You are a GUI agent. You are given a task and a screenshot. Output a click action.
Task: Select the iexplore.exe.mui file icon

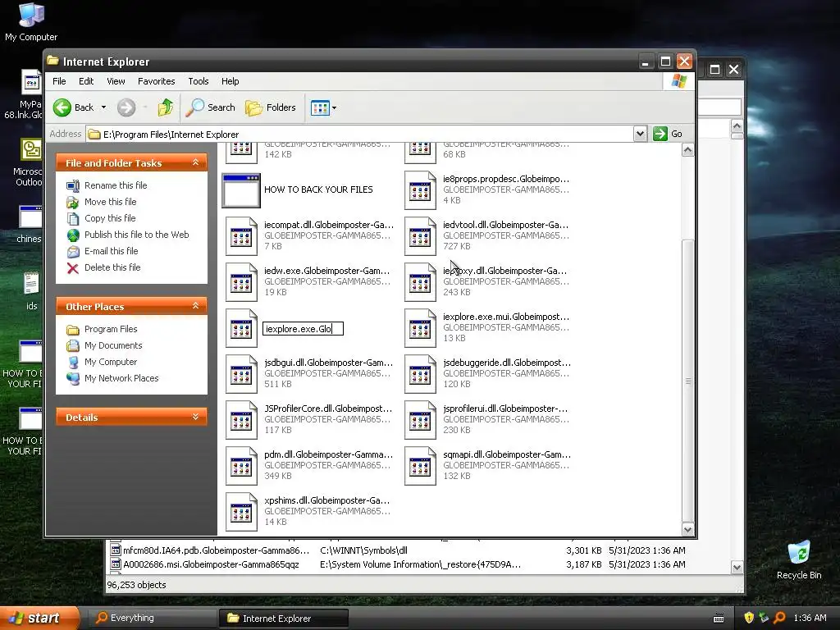click(x=420, y=328)
